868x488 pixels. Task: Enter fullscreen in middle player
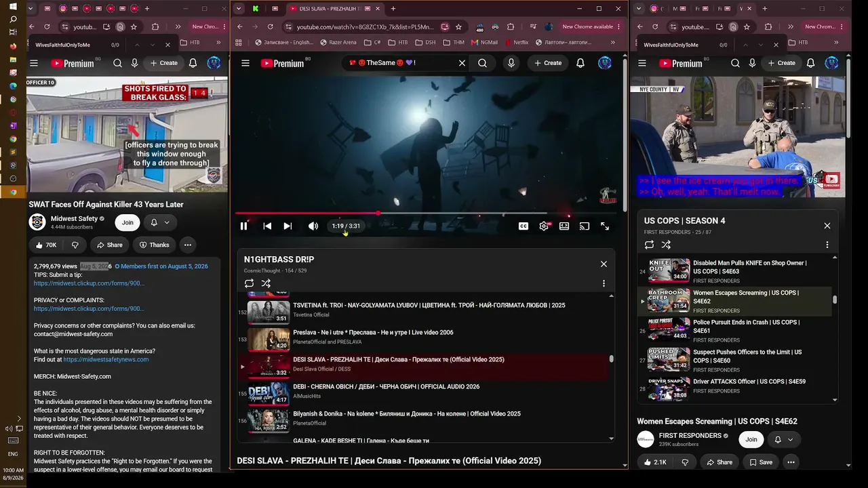tap(605, 226)
